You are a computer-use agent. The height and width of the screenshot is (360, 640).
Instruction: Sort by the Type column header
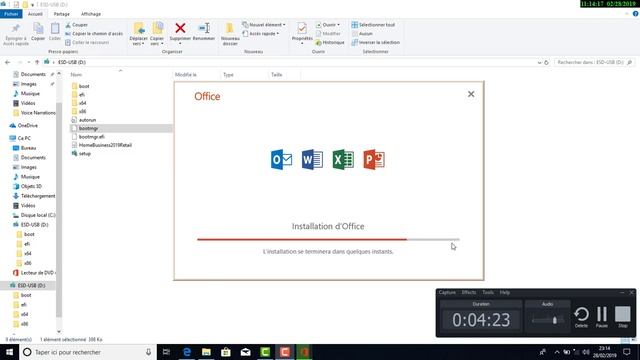coord(228,75)
